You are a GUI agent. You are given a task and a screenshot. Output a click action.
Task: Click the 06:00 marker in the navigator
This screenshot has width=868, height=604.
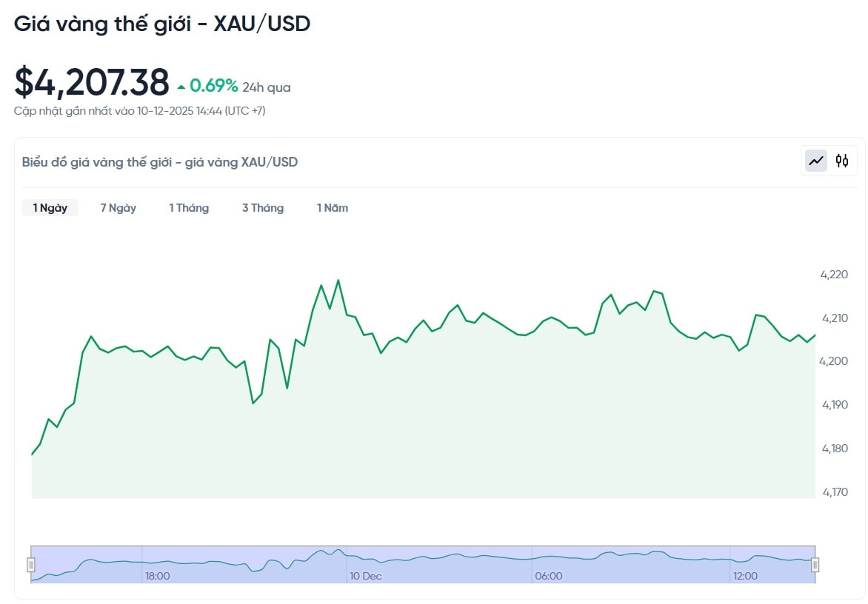point(548,576)
